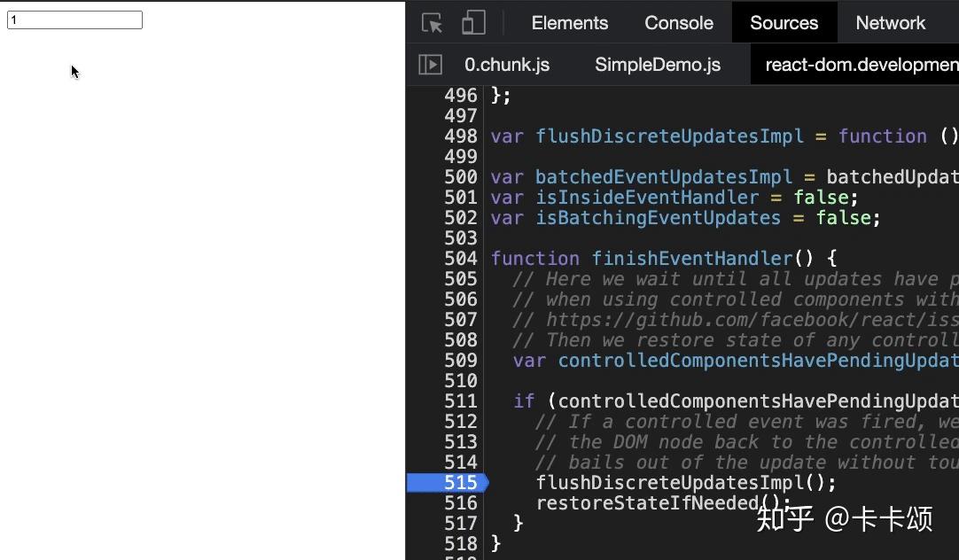Viewport: 959px width, 560px height.
Task: Open the 0.chunk.js file tab
Action: (507, 64)
